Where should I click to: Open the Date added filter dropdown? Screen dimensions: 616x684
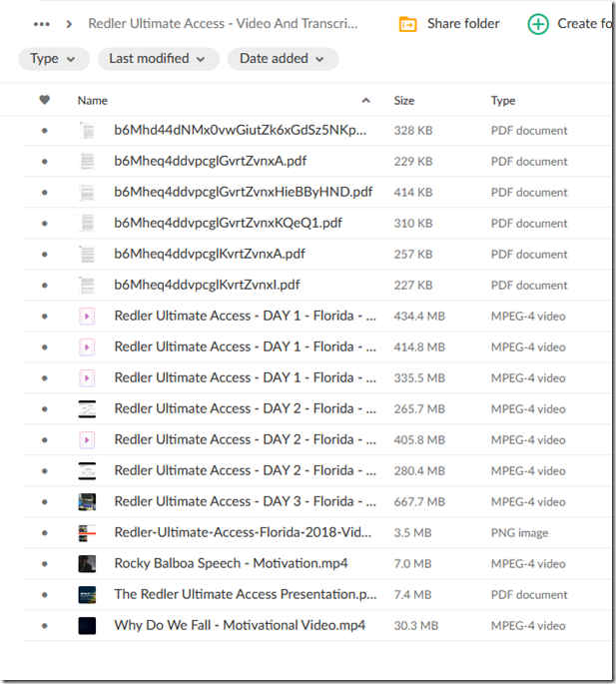click(x=283, y=59)
